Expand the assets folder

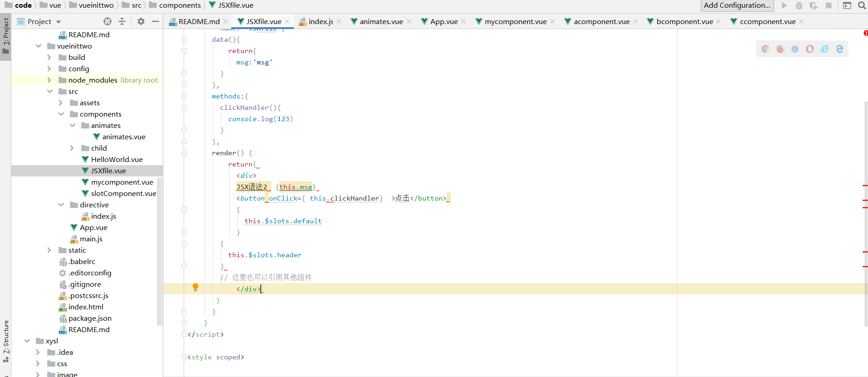tap(60, 103)
